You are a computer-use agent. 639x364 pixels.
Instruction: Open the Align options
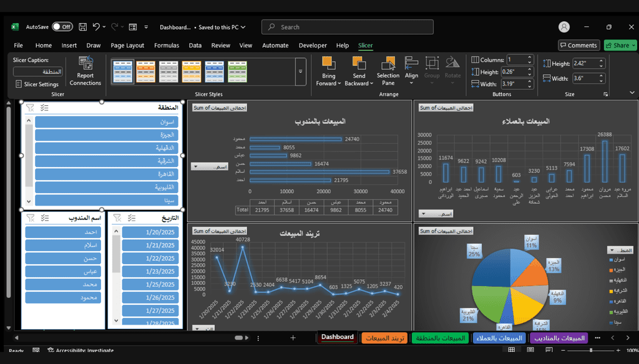411,70
